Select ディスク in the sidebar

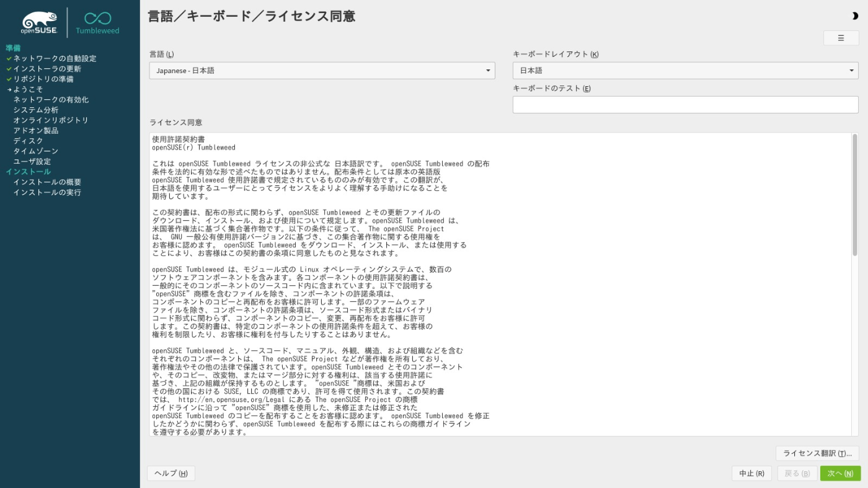click(x=29, y=141)
